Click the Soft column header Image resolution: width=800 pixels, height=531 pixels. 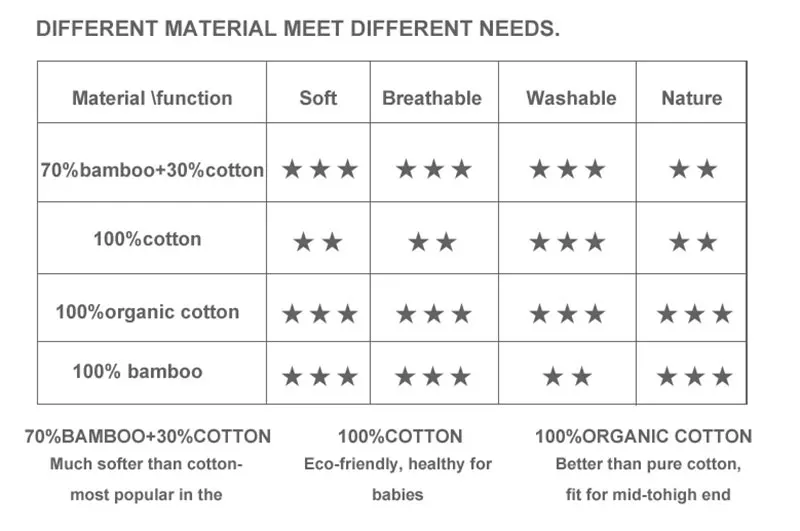318,98
